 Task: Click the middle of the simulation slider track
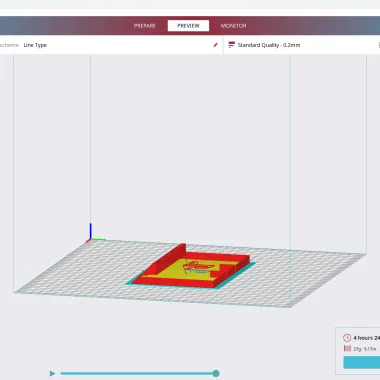pyautogui.click(x=137, y=373)
